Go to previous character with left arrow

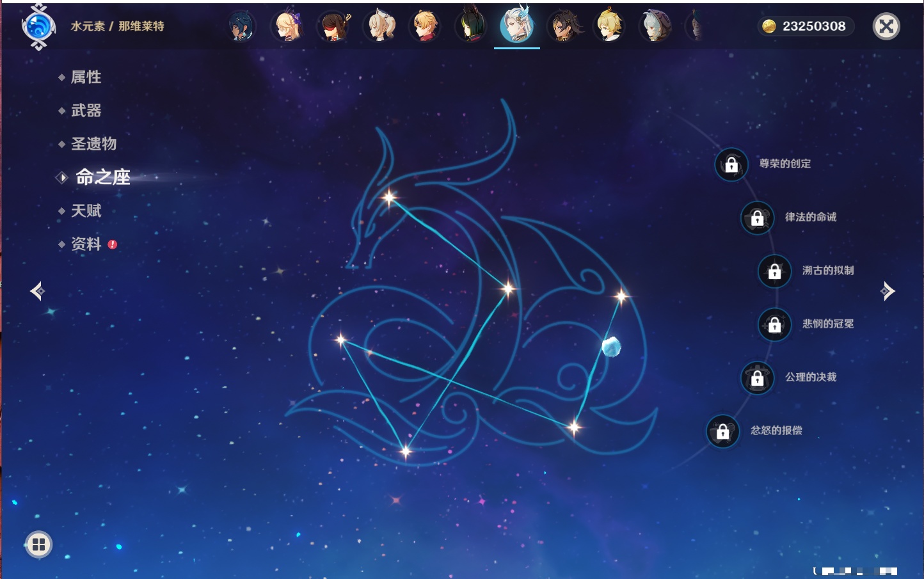point(38,291)
